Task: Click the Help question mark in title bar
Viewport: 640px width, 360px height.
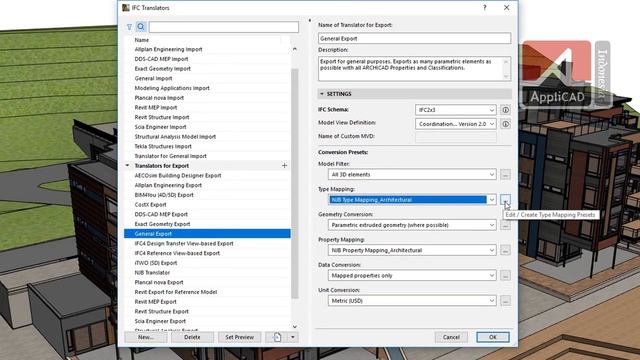Action: point(484,8)
